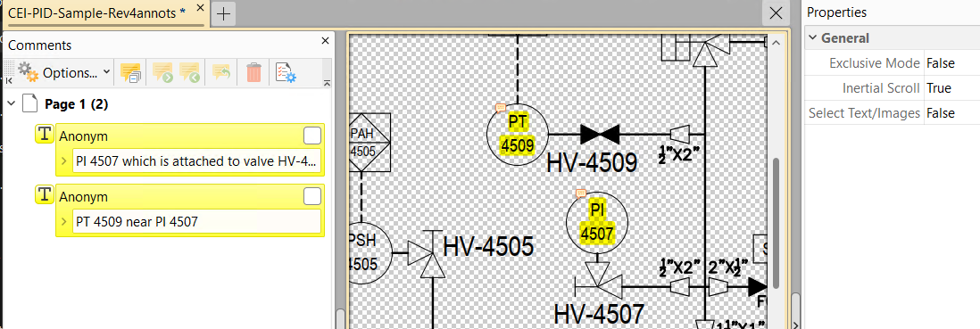Click the vertical scrollbar thumb of document
The image size is (980, 329).
(777, 222)
